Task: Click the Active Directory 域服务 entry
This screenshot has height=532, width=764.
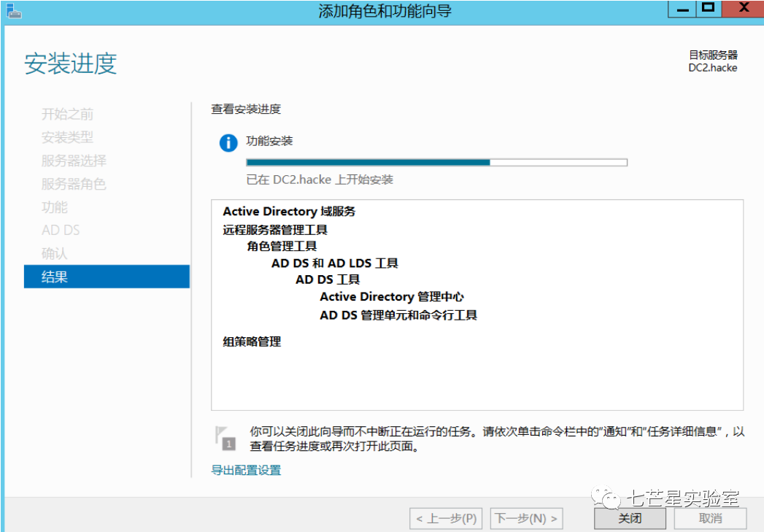Action: tap(290, 212)
